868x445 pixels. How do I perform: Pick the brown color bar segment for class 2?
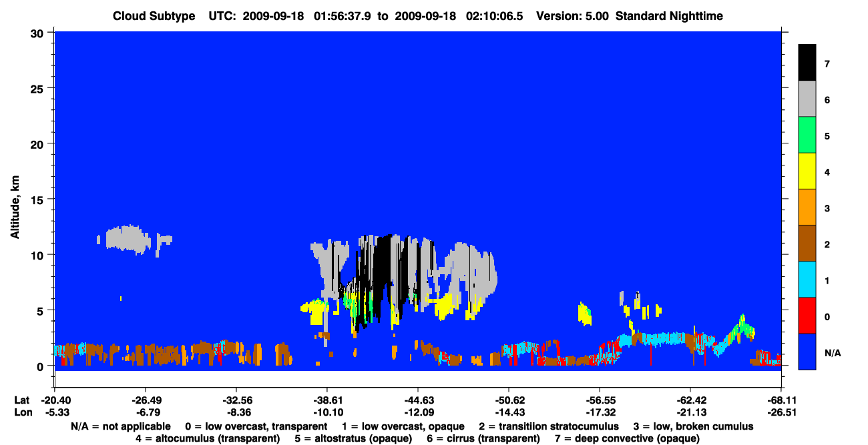coord(807,243)
